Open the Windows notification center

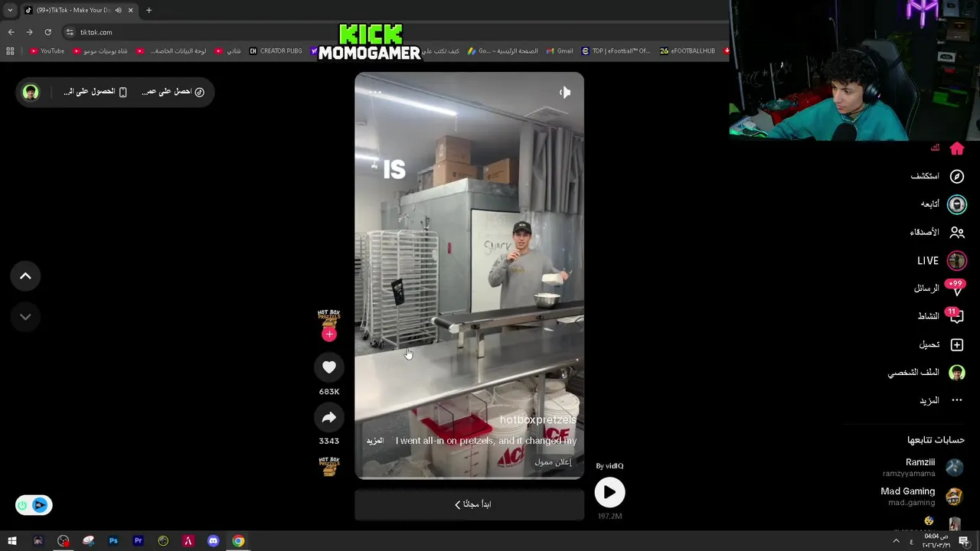(964, 541)
